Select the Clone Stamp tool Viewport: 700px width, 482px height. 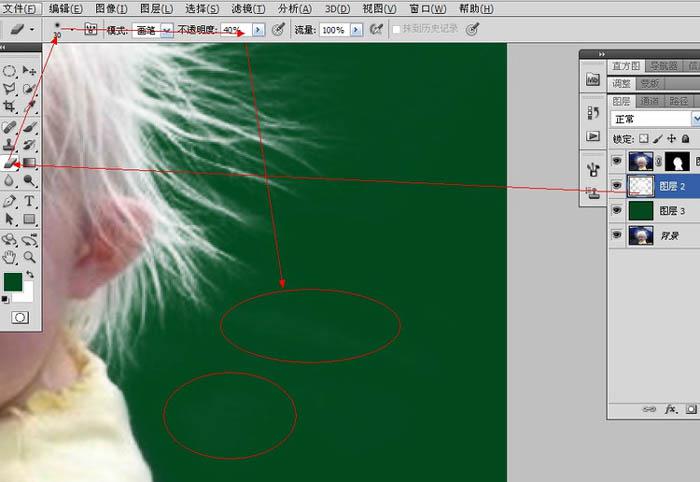tap(9, 145)
